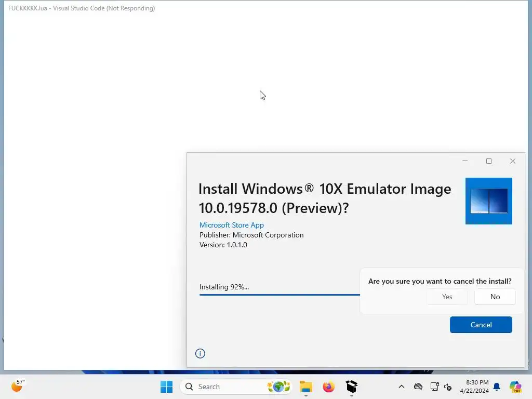Confirm cancel by clicking Yes
This screenshot has width=532, height=399.
coord(447,297)
